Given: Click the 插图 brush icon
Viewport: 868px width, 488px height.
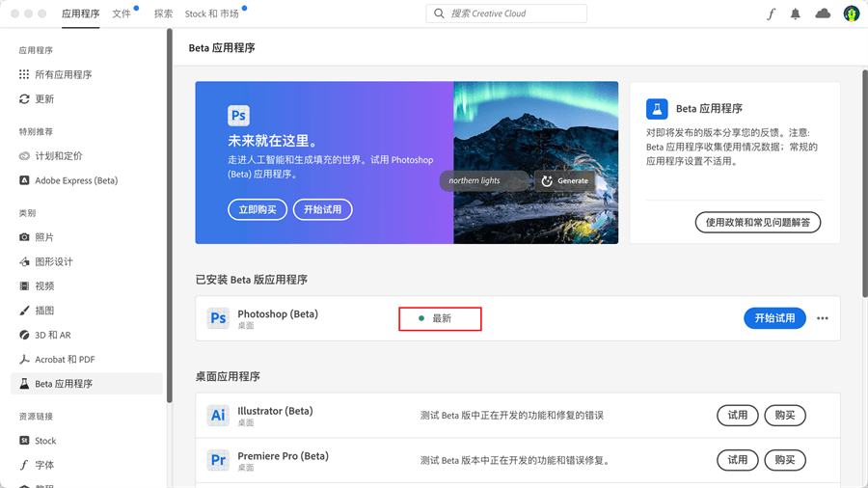Looking at the screenshot, I should coord(24,311).
